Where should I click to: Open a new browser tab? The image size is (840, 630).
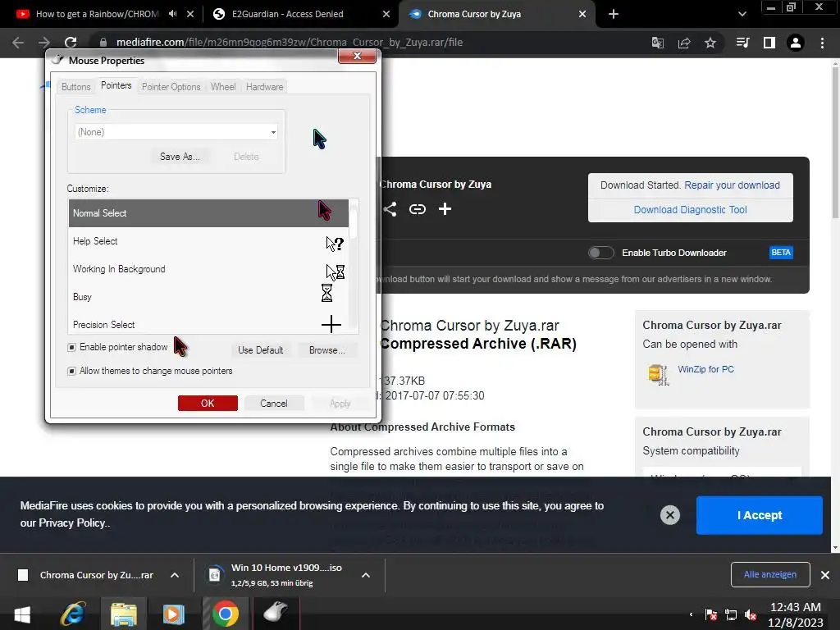[614, 14]
